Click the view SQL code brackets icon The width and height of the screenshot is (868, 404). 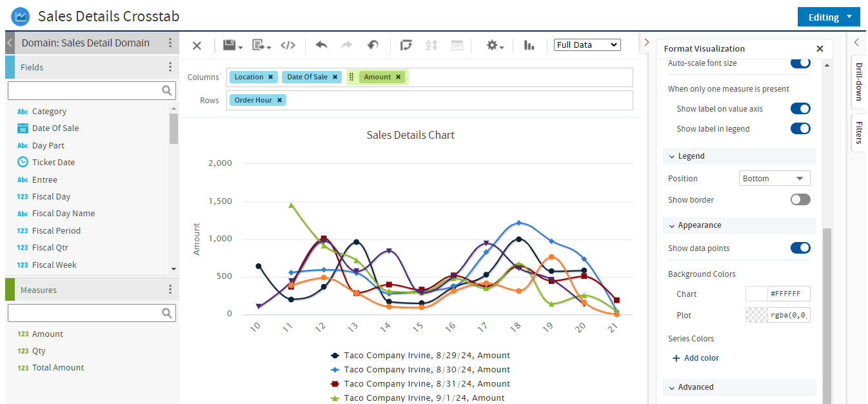(288, 45)
